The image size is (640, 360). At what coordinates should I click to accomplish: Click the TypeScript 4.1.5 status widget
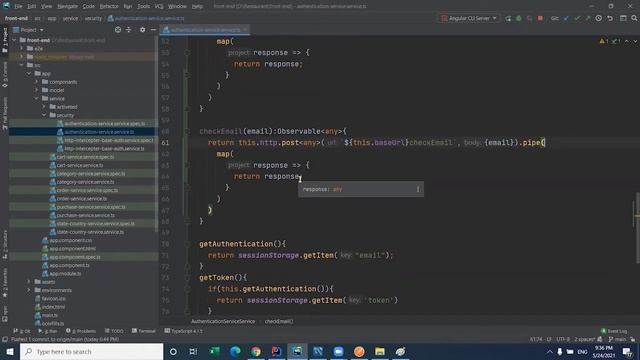click(x=183, y=331)
